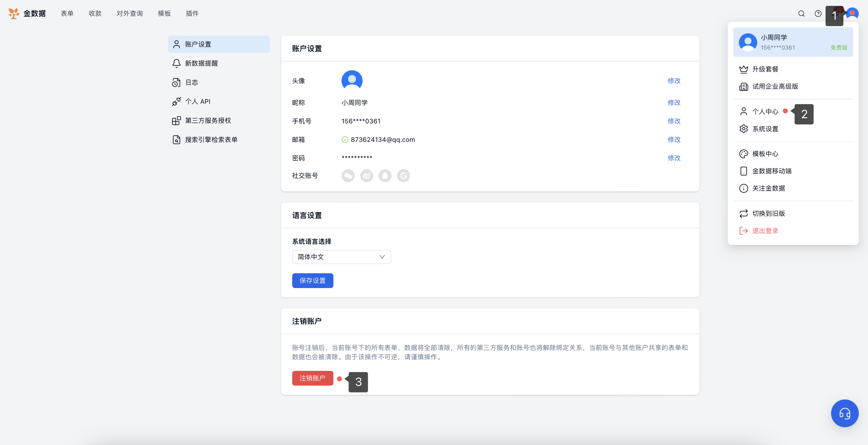868x445 pixels.
Task: Open the customer service headset button
Action: coord(845,413)
